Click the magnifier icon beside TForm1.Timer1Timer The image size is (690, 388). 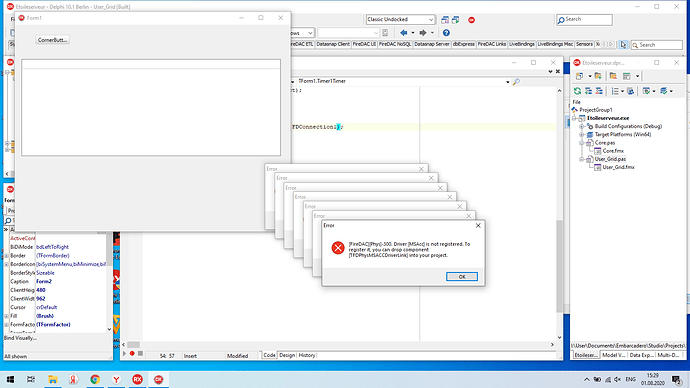[516, 81]
